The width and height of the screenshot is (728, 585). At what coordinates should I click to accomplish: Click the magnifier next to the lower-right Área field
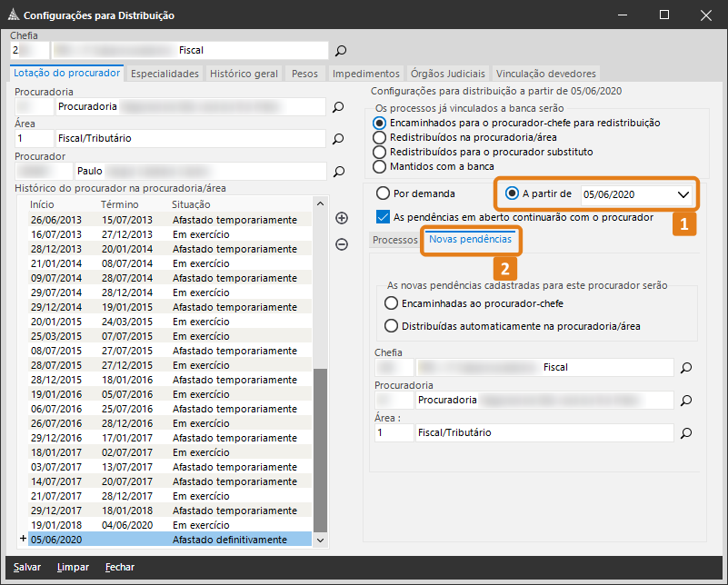tap(687, 433)
